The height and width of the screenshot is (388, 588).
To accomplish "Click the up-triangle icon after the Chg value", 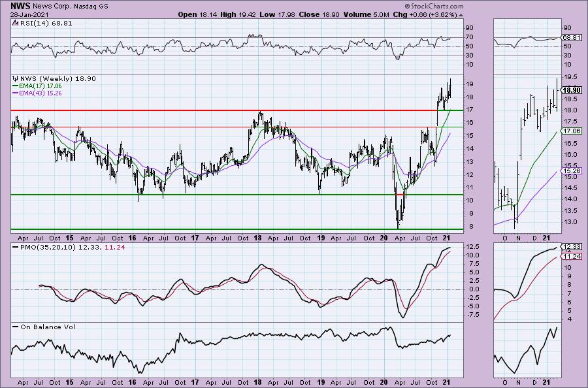I will pos(461,15).
